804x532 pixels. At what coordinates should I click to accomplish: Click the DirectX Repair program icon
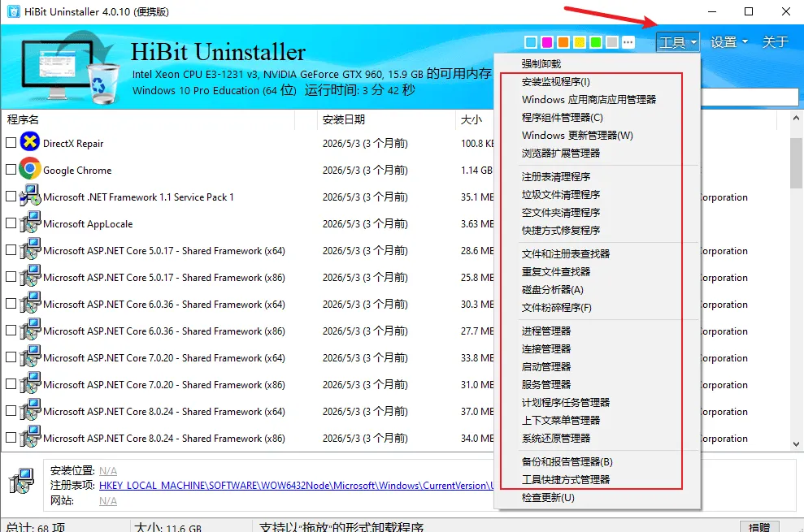tap(30, 142)
